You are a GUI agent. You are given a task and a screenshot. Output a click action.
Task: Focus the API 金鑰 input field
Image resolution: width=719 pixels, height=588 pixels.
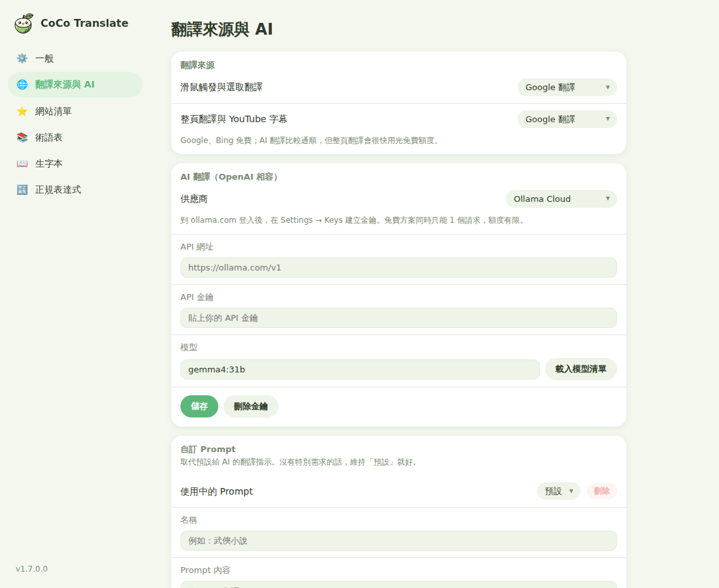[x=399, y=318]
